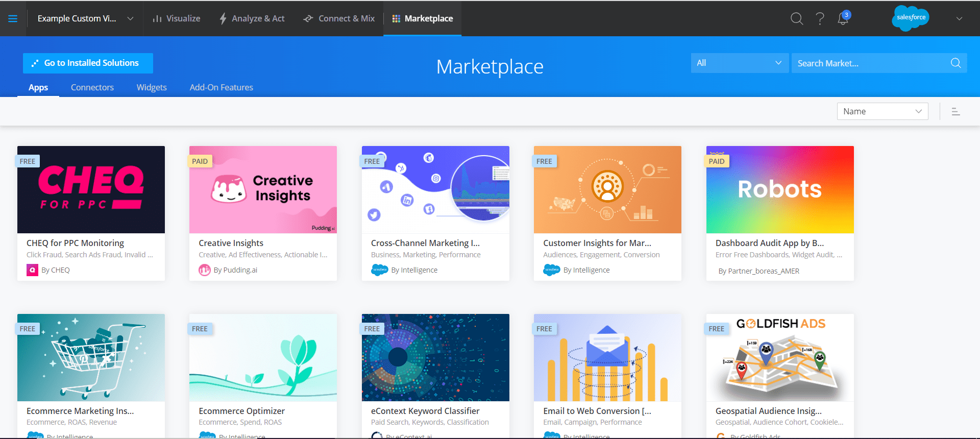
Task: Click FREE badge on CHEQ card
Action: point(28,161)
